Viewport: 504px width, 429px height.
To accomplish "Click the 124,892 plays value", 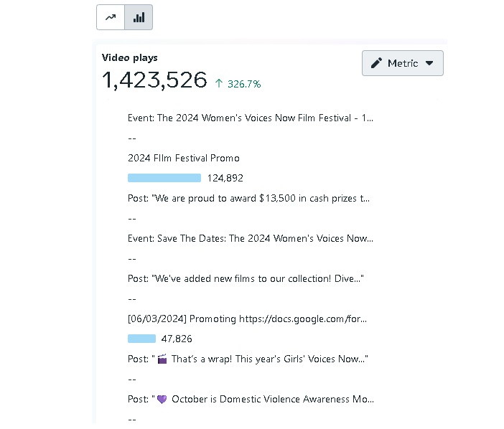I will 225,178.
